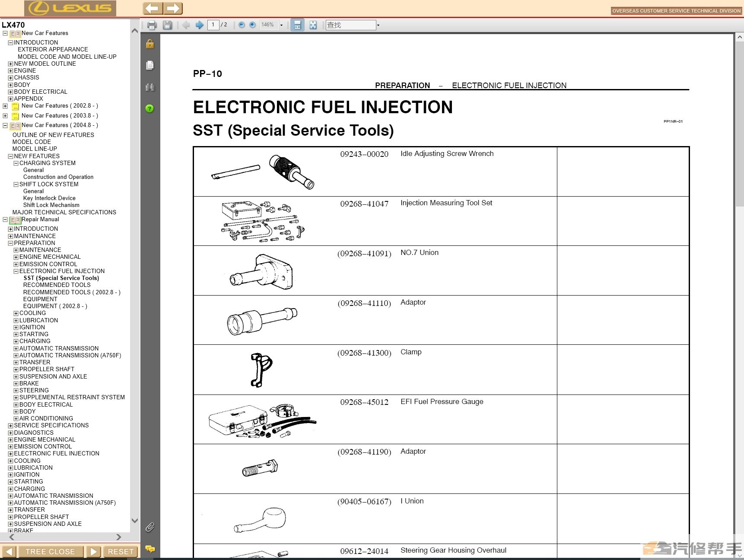Click tree panel horizontal scroll right arrow

click(119, 537)
